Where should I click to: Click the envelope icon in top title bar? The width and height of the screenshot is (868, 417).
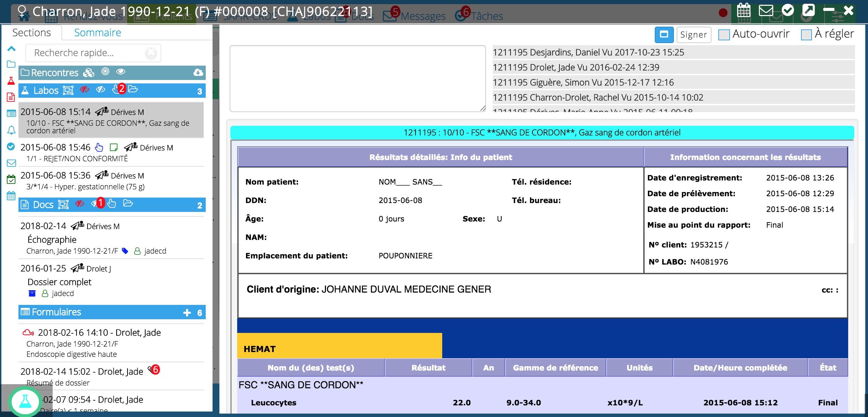pos(766,11)
